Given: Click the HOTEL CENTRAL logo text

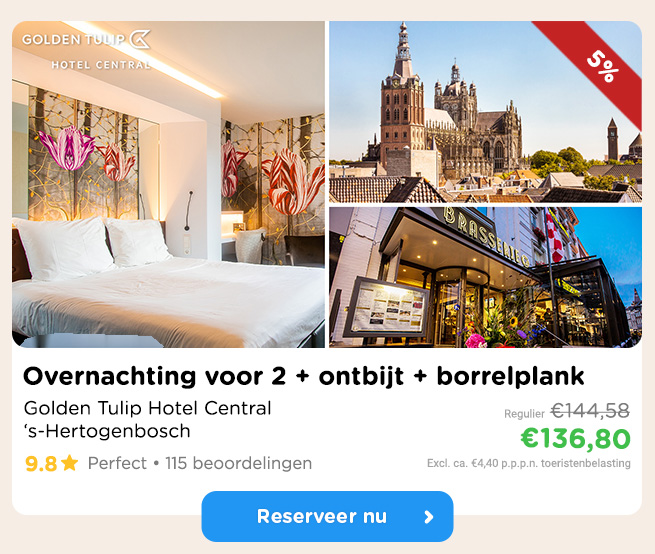Looking at the screenshot, I should pos(101,65).
